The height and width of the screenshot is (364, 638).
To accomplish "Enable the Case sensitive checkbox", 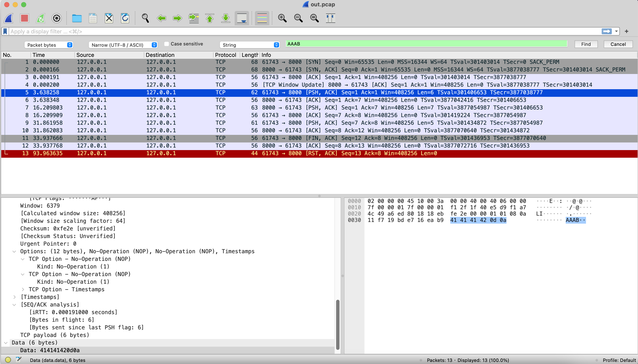I will pyautogui.click(x=167, y=44).
